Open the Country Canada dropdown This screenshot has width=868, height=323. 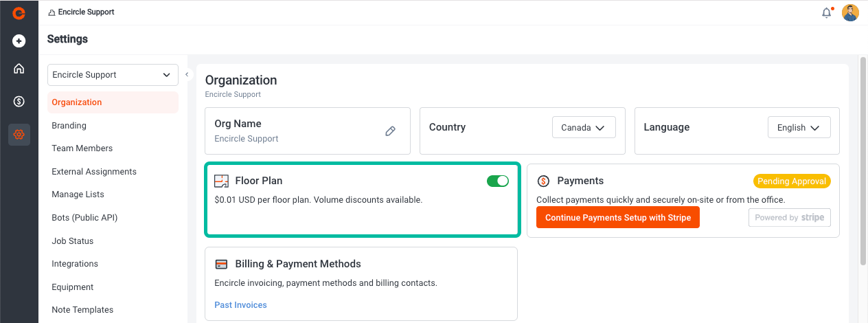(x=584, y=127)
